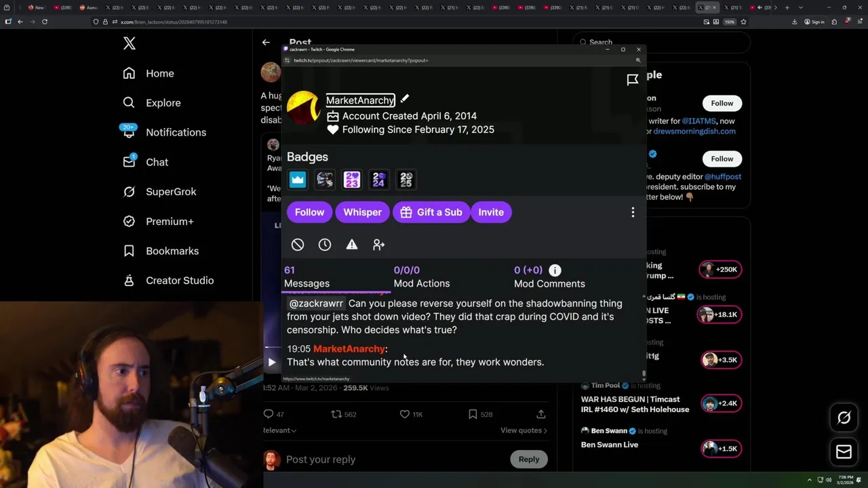868x488 pixels.
Task: Click info icon beside Mod Comments count
Action: (555, 270)
